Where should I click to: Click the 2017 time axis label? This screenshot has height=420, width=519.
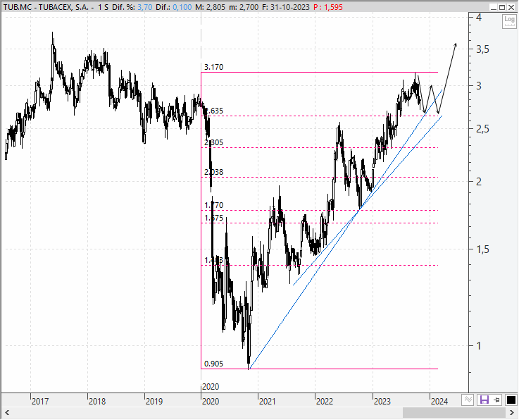(40, 402)
